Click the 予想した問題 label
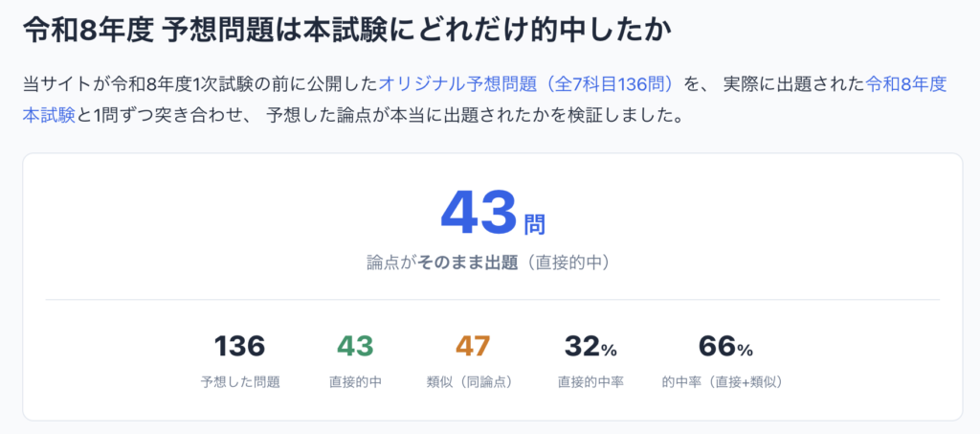Image resolution: width=980 pixels, height=434 pixels. click(240, 382)
